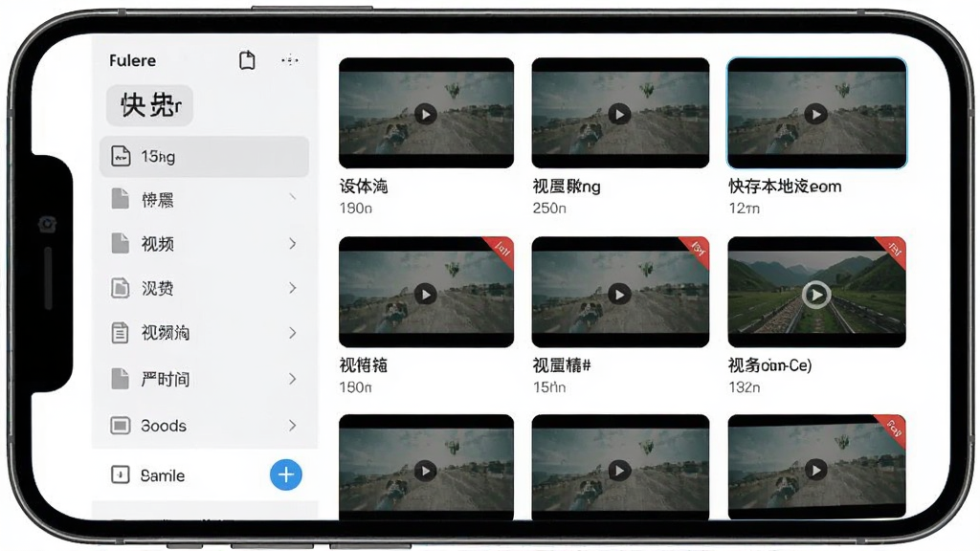Tap the red corner badge on 132n video
The image size is (980, 551).
(x=893, y=251)
